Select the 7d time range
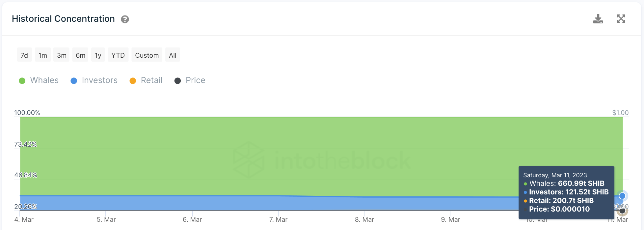This screenshot has width=644, height=230. point(24,55)
